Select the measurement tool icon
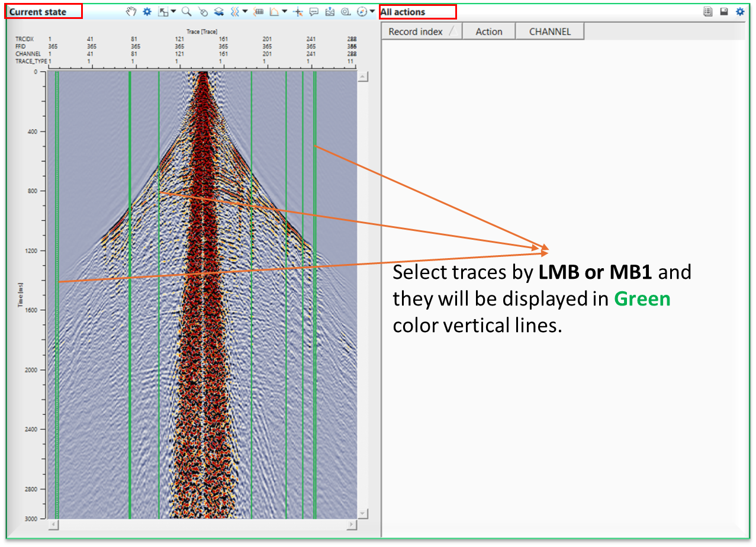The height and width of the screenshot is (547, 756). pyautogui.click(x=345, y=11)
